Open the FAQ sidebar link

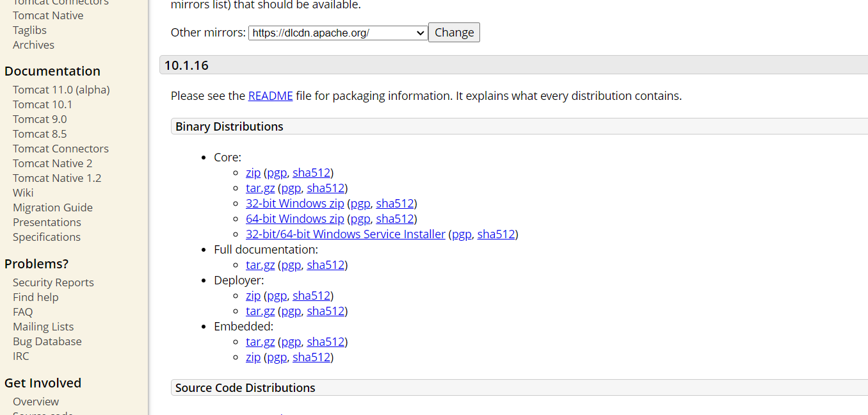tap(22, 312)
